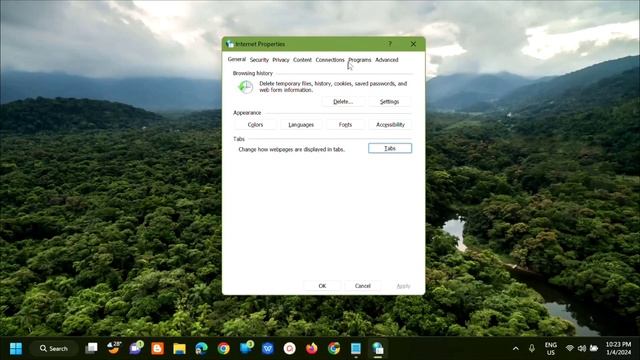Screen dimensions: 640x360
Task: Switch to the Content tab
Action: (x=302, y=60)
